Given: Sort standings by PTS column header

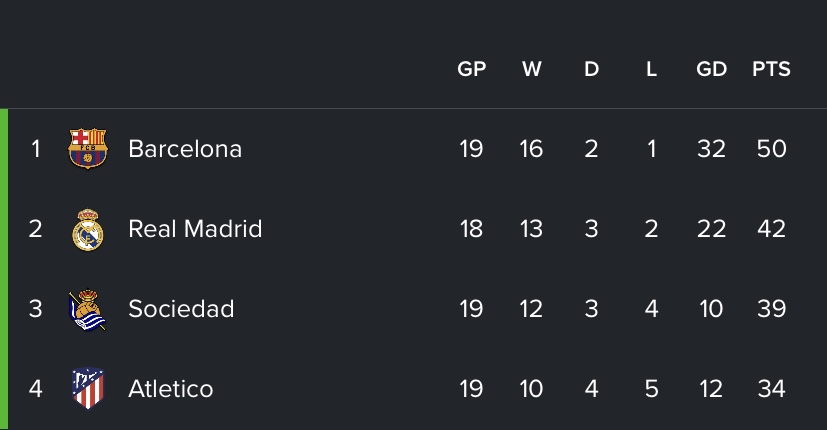Looking at the screenshot, I should point(771,70).
